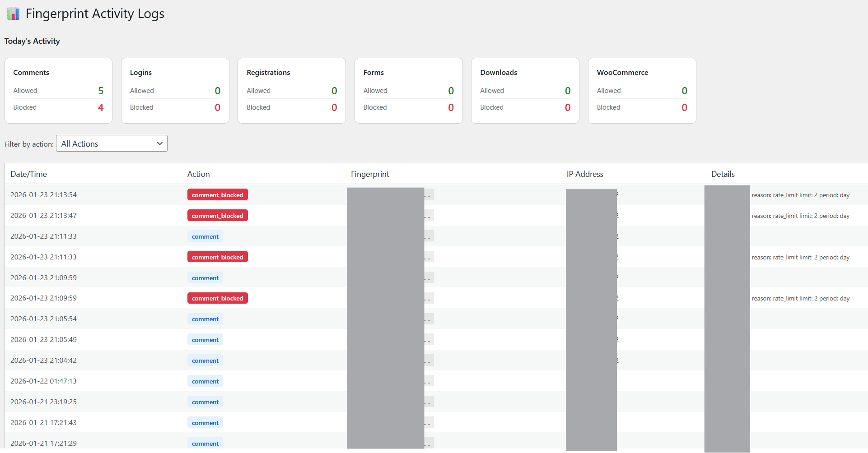Click the Downloads card title

click(x=499, y=72)
